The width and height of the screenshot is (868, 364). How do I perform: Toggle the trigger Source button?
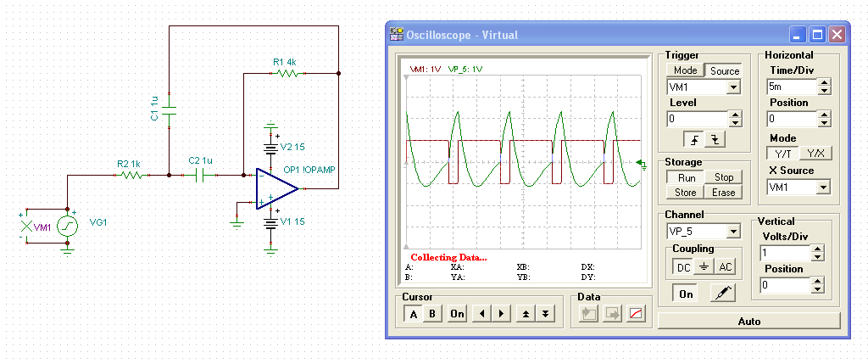(x=725, y=70)
